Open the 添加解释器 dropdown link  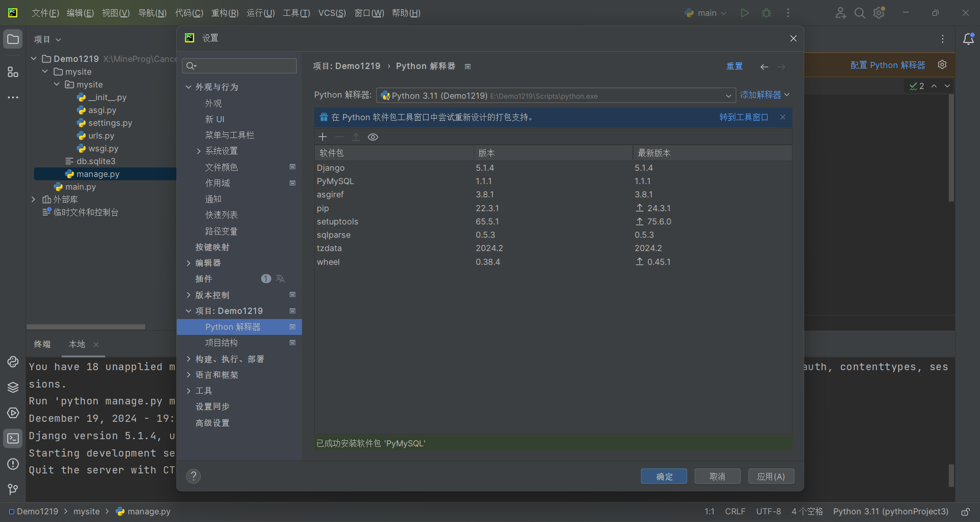764,95
